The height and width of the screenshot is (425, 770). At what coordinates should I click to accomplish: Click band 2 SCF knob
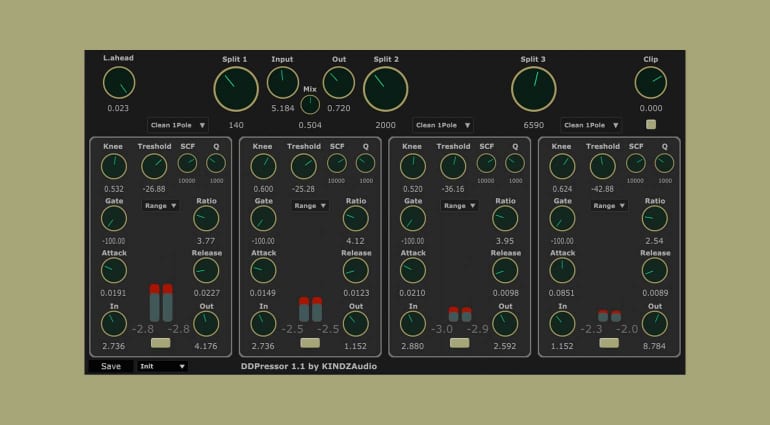click(337, 163)
